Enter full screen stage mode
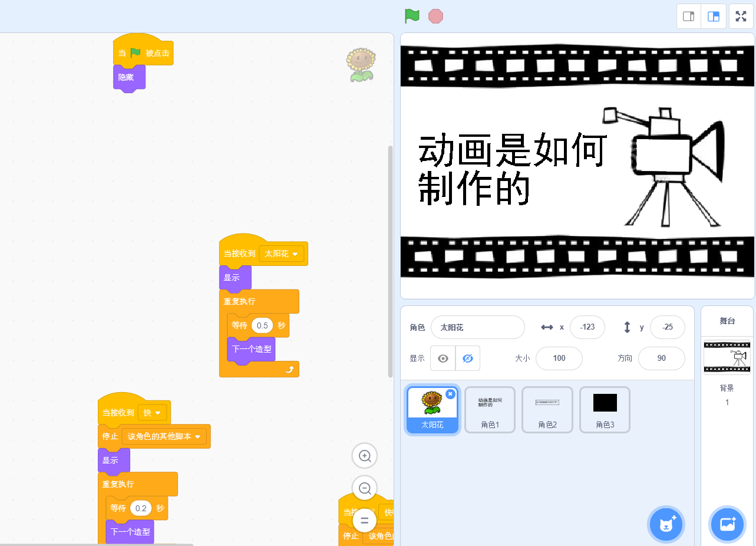Image resolution: width=756 pixels, height=546 pixels. (x=741, y=17)
